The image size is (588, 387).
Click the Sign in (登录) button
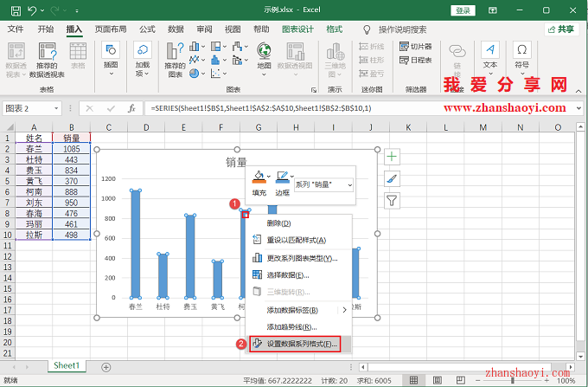(x=463, y=10)
